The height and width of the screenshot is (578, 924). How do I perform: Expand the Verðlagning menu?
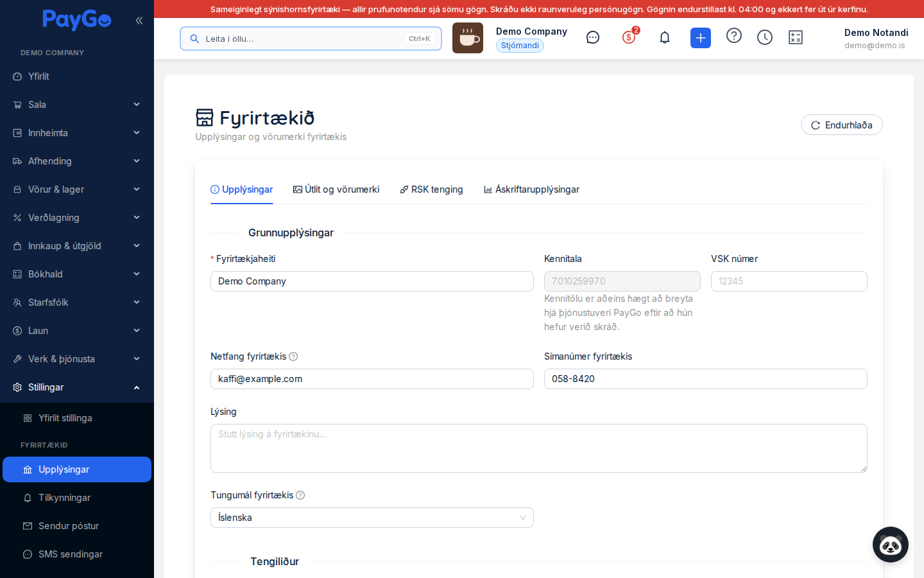coord(77,218)
